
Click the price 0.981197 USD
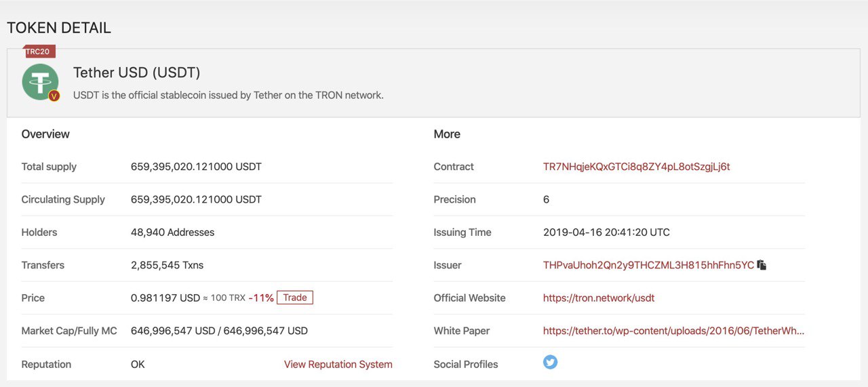pyautogui.click(x=165, y=298)
